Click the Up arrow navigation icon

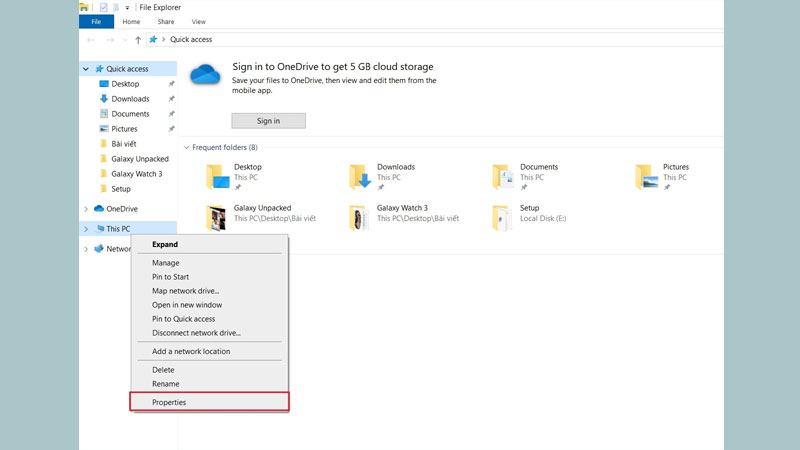click(x=138, y=40)
